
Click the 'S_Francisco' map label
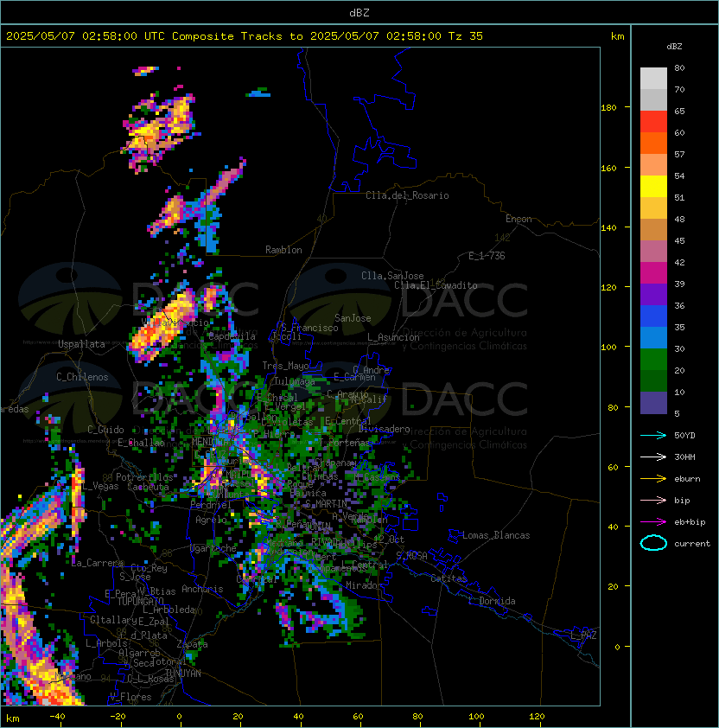pyautogui.click(x=309, y=328)
